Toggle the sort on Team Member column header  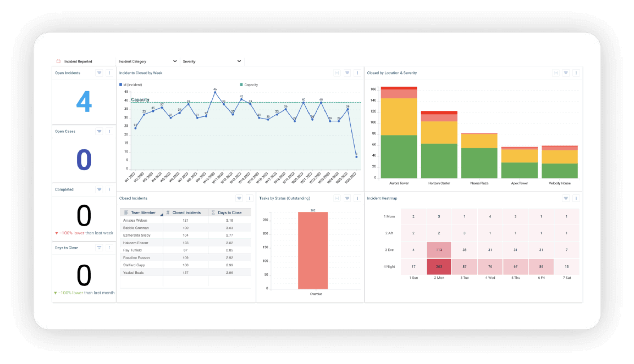point(143,212)
